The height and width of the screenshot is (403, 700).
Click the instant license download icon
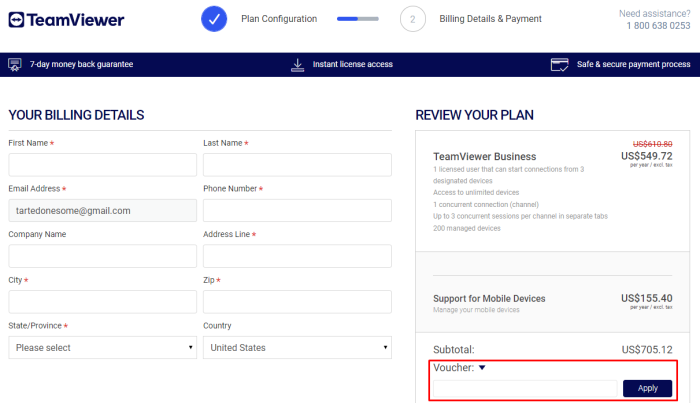coord(297,65)
